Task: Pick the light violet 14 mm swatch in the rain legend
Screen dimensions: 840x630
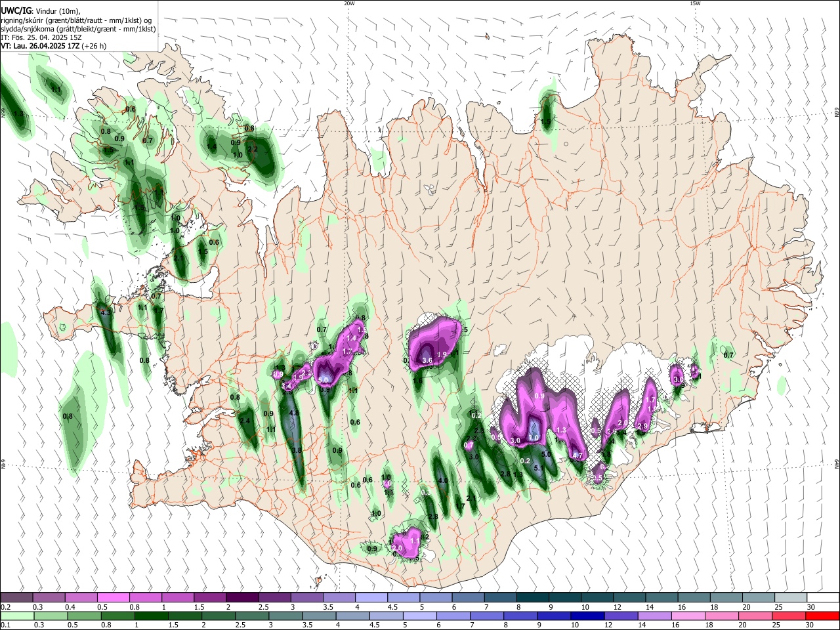Action: [x=654, y=616]
